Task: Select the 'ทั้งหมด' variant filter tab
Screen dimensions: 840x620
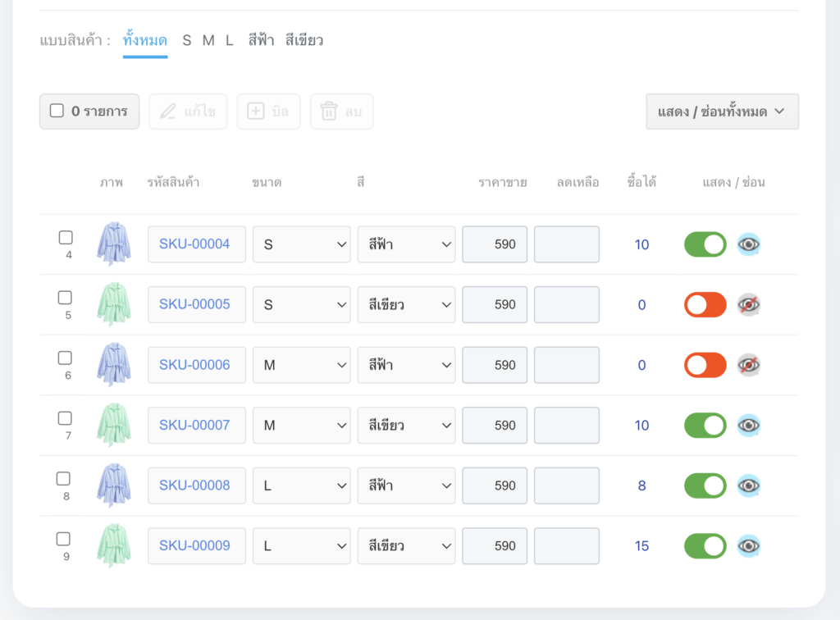Action: tap(145, 40)
